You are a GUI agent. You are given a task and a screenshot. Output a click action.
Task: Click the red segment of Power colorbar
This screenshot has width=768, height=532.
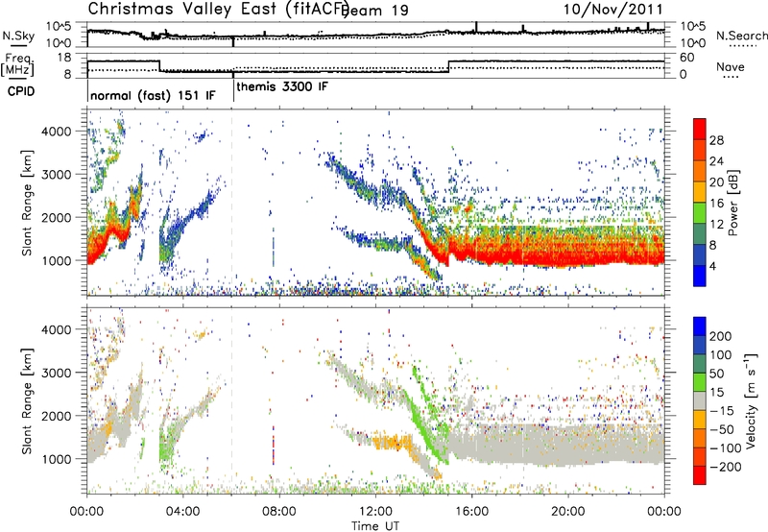point(700,129)
